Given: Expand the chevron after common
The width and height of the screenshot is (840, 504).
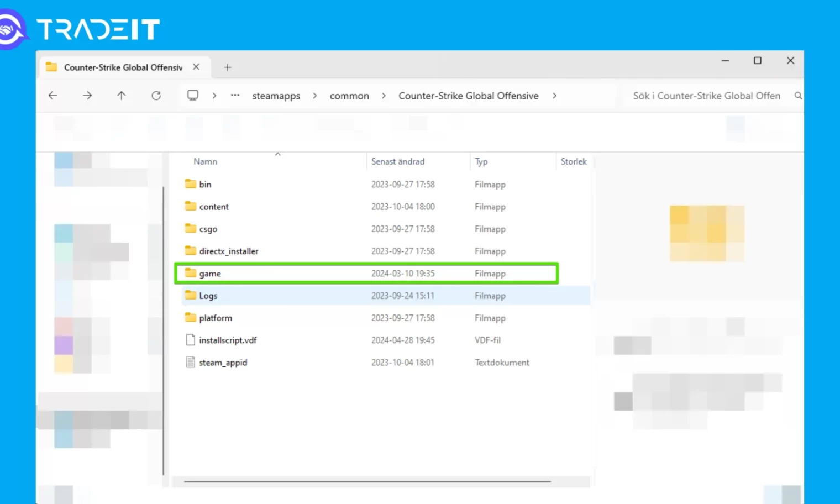Looking at the screenshot, I should (384, 96).
